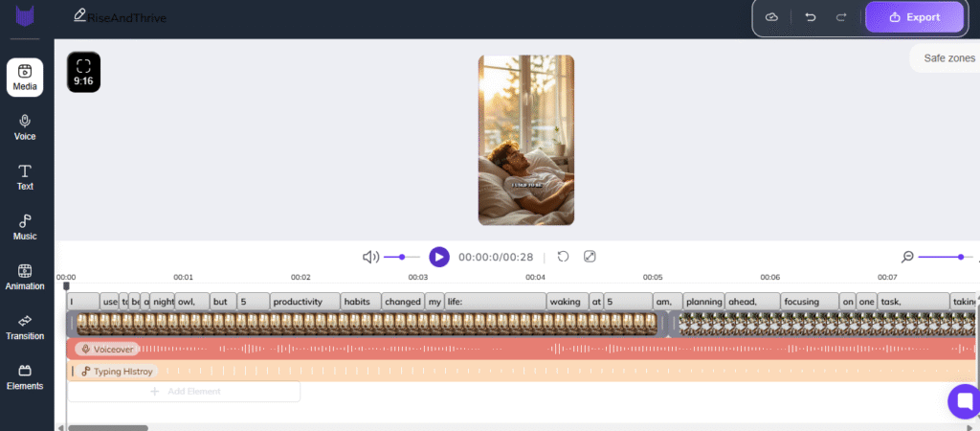Click the 00:04 timeline ruler mark
Image resolution: width=980 pixels, height=431 pixels.
click(x=536, y=277)
